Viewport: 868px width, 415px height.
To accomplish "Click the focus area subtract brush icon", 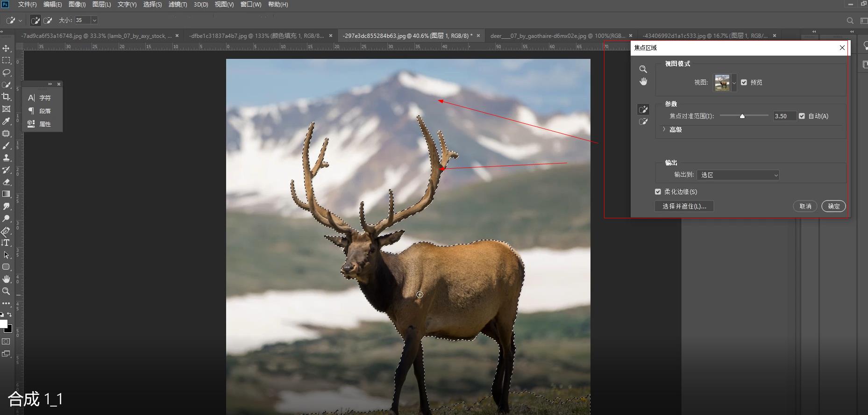I will tap(643, 122).
